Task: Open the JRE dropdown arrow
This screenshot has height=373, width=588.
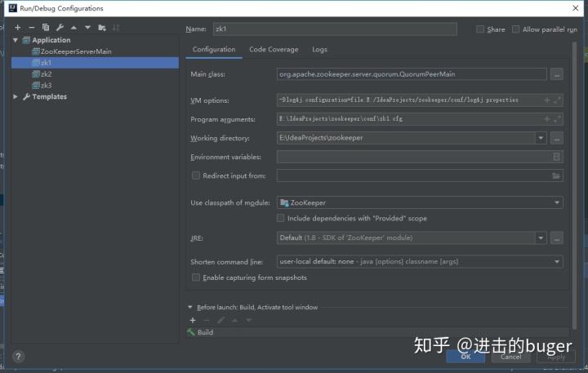Action: pos(541,238)
